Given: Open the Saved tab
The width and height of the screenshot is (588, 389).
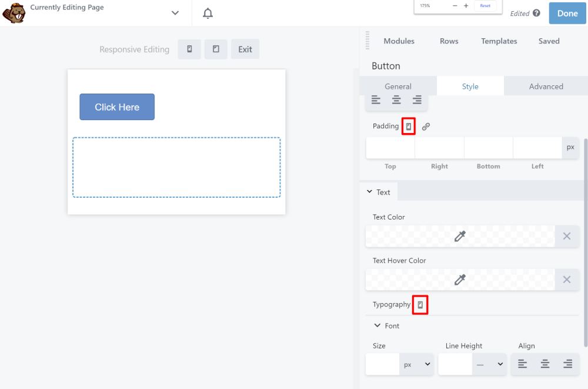Looking at the screenshot, I should click(549, 41).
